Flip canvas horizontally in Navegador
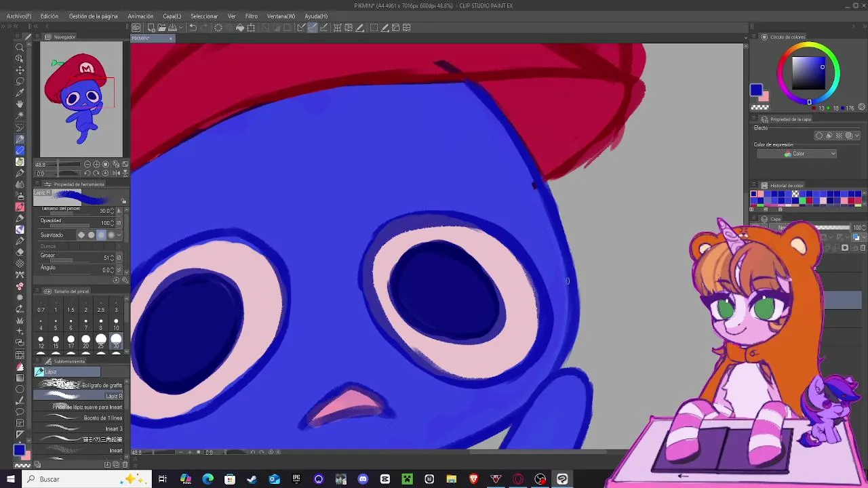Image resolution: width=868 pixels, height=488 pixels. pyautogui.click(x=116, y=174)
